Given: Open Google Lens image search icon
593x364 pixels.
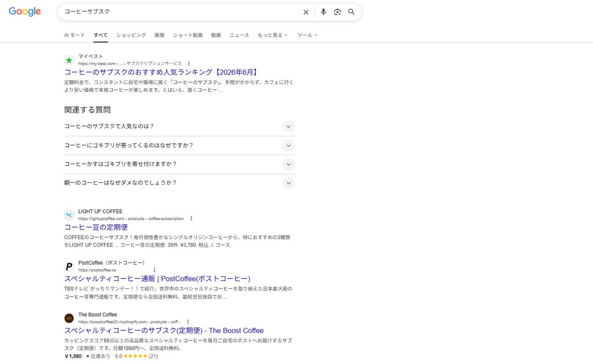Looking at the screenshot, I should (x=338, y=12).
